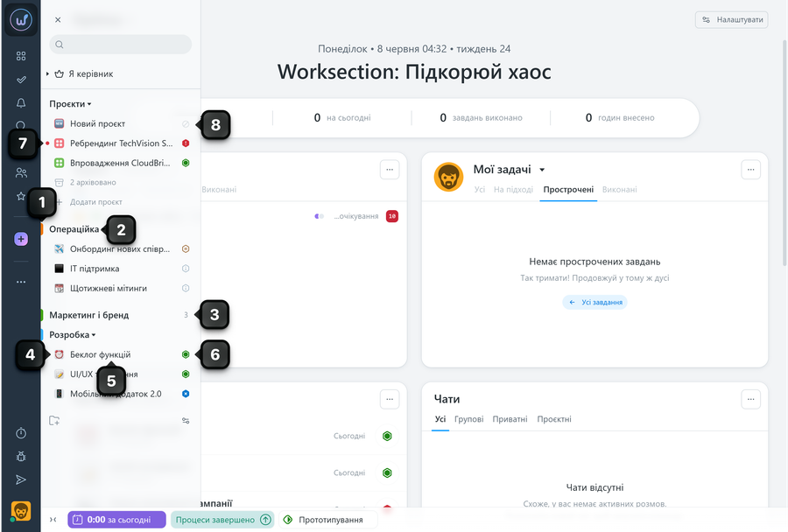Open the 'Беклог функцій' project

coord(100,354)
